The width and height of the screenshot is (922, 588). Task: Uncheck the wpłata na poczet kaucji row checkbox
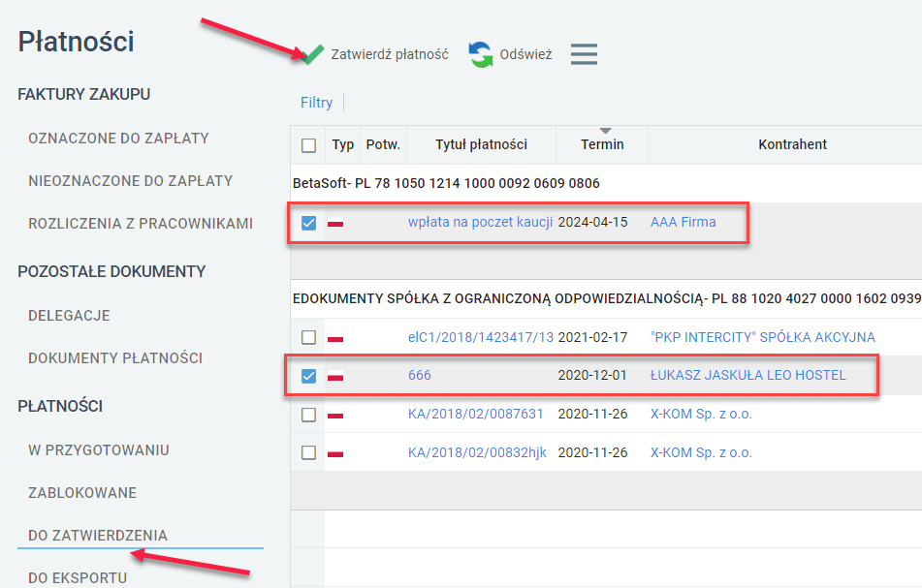tap(308, 223)
